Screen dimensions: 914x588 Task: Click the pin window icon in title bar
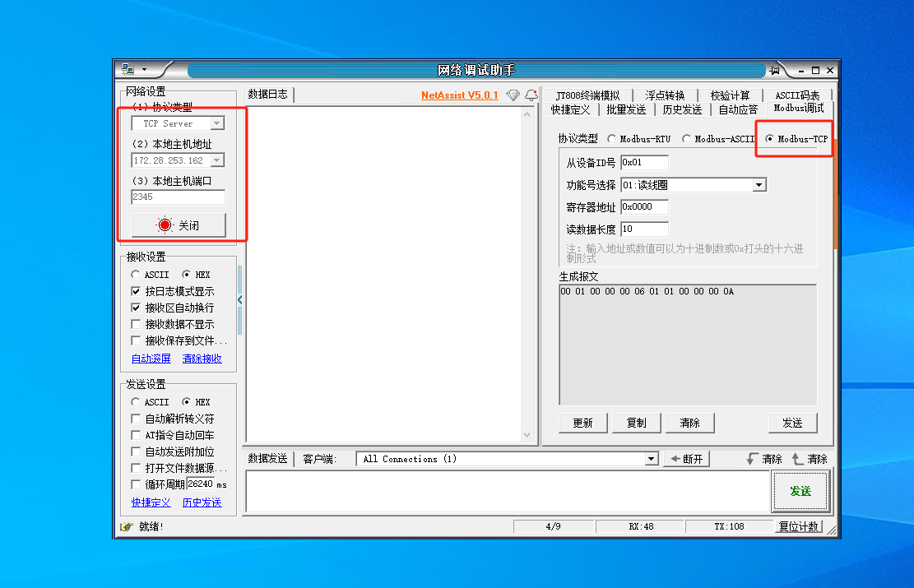coord(775,71)
